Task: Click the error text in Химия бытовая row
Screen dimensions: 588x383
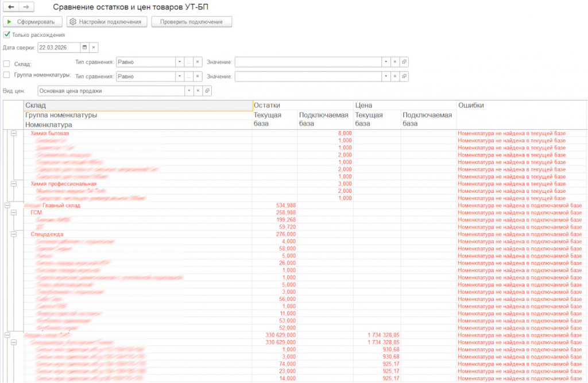Action: pos(512,133)
